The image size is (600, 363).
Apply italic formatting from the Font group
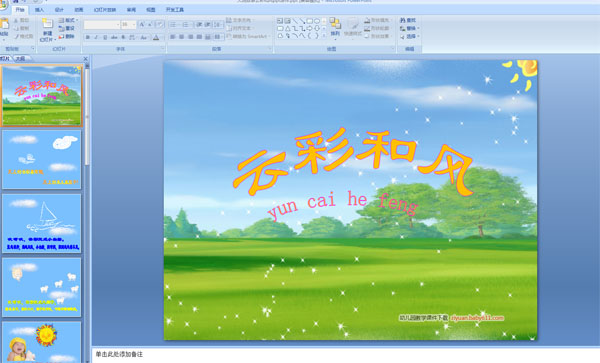coord(96,37)
